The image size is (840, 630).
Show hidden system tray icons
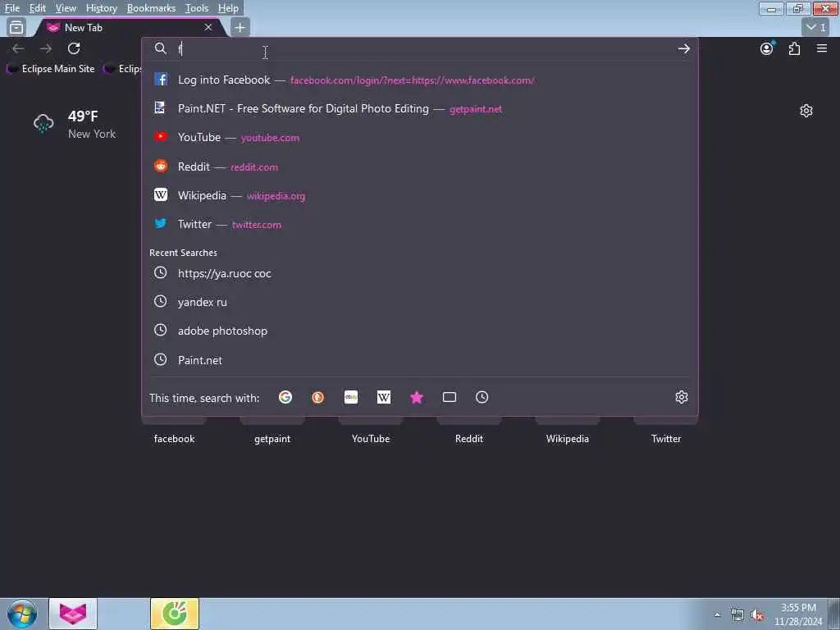[717, 615]
